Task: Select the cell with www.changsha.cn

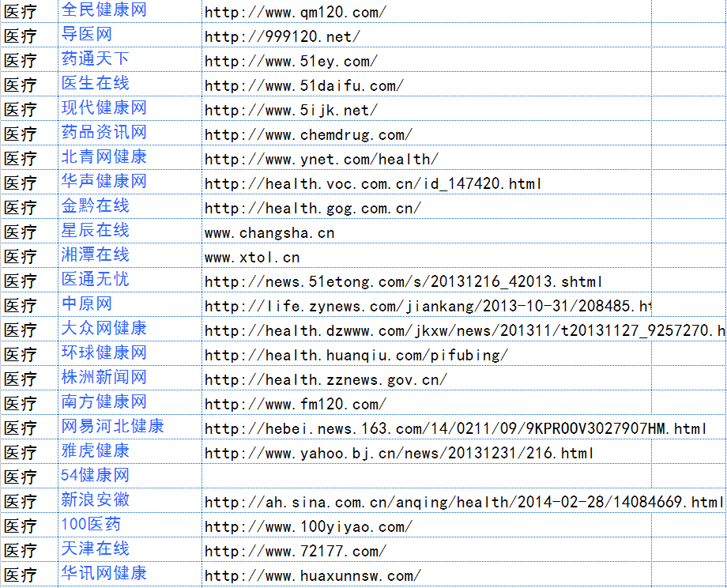Action: pos(427,232)
